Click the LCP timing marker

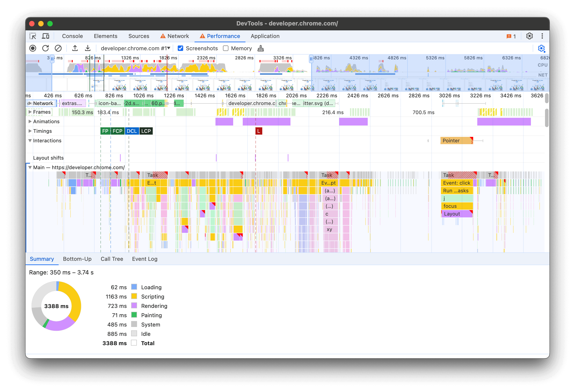147,131
